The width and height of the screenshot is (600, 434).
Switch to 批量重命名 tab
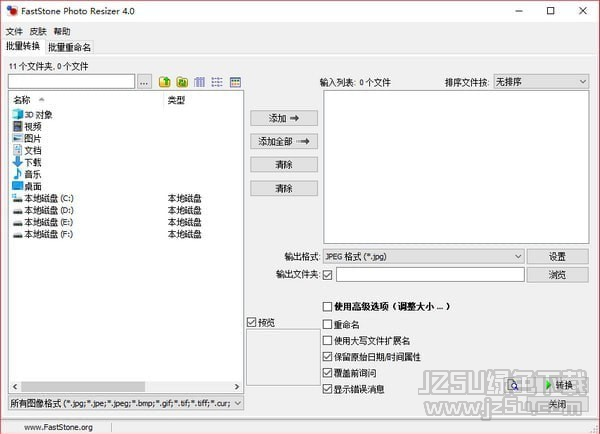(70, 47)
